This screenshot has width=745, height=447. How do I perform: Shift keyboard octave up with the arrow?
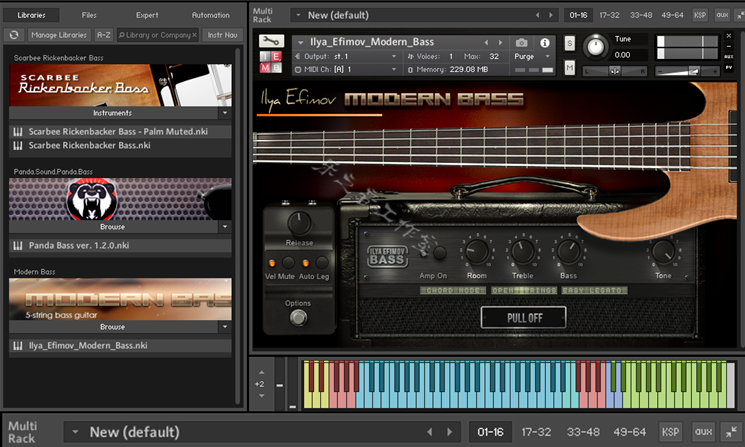coord(261,372)
